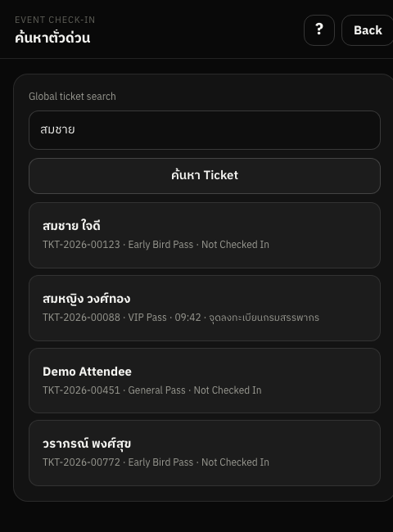Open the สมชาย ใจดี ticket result
Image resolution: width=393 pixels, height=532 pixels.
(x=205, y=235)
